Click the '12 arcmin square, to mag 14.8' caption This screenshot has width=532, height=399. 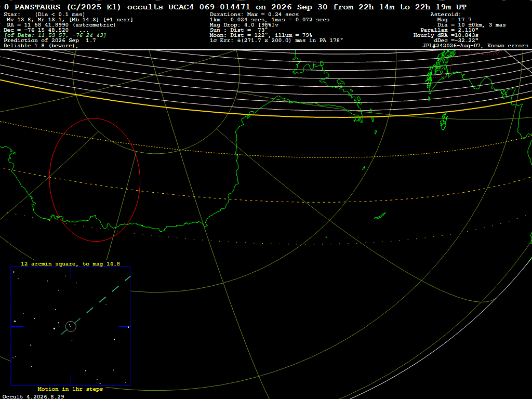[70, 263]
